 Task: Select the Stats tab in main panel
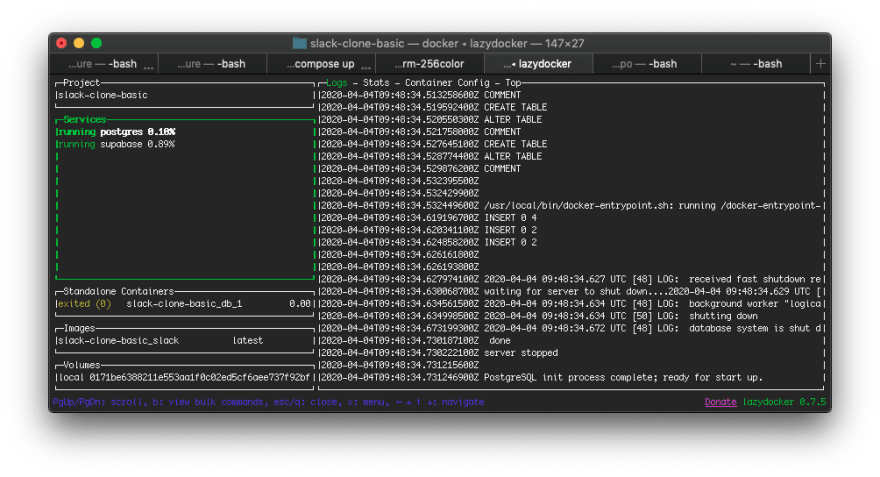376,82
